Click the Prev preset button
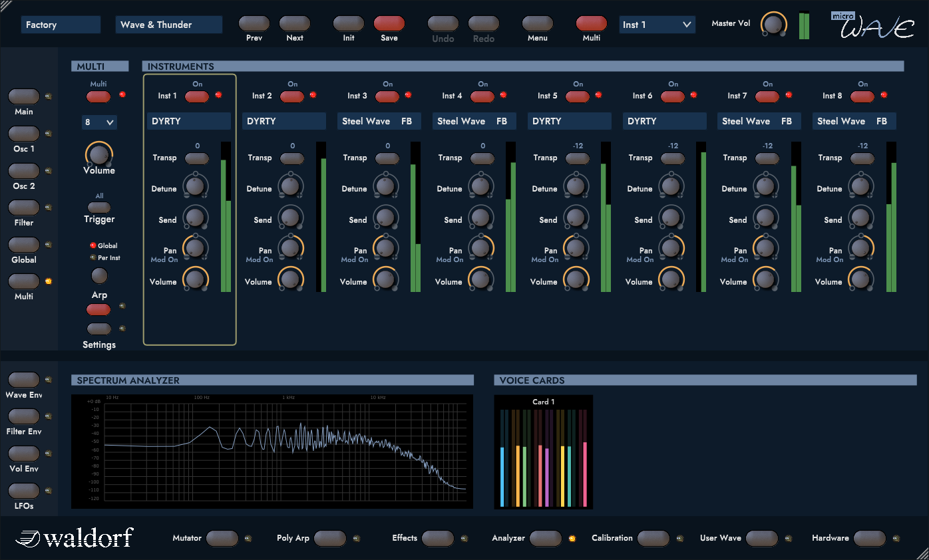 (254, 24)
